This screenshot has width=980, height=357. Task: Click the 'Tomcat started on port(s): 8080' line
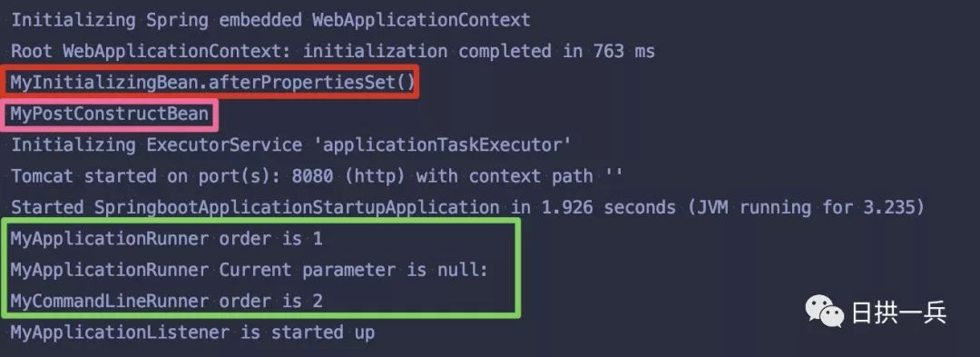(x=317, y=175)
